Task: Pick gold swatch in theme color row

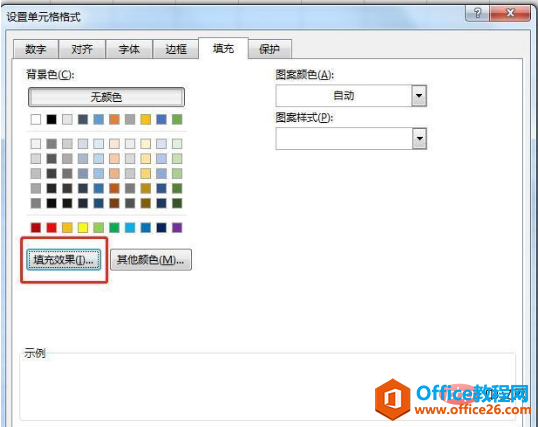Action: click(x=145, y=119)
